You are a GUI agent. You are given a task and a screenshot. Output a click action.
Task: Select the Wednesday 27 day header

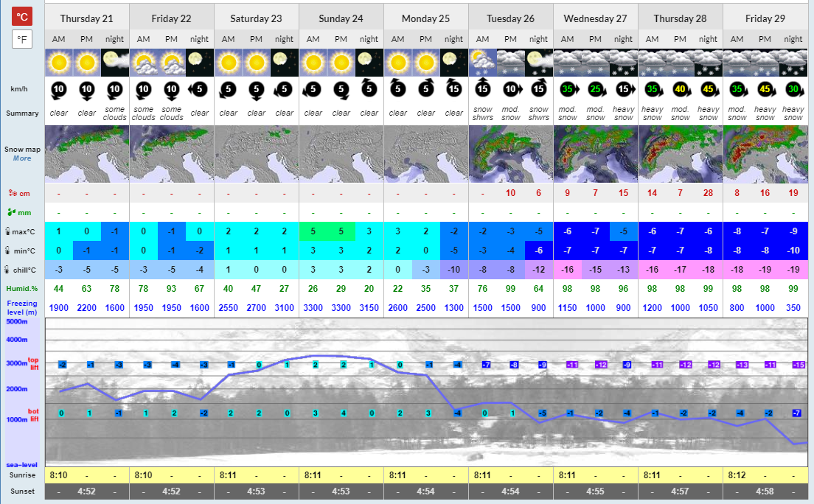pyautogui.click(x=596, y=18)
